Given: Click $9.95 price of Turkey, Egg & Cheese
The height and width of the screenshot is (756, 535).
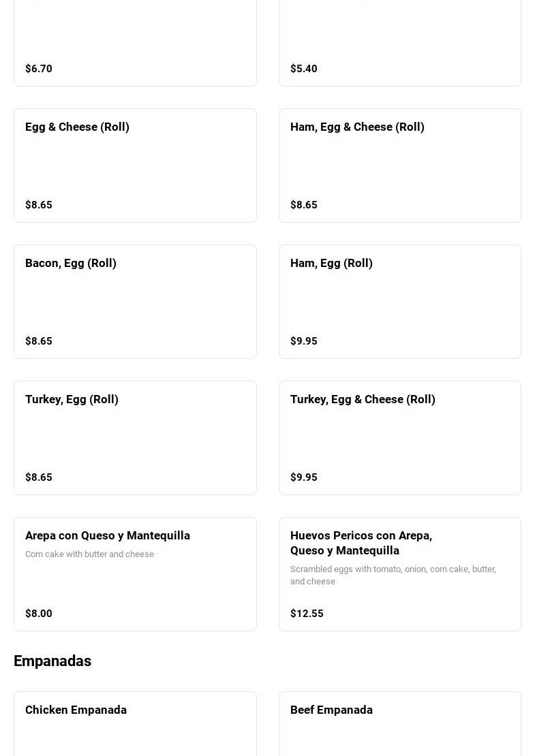Looking at the screenshot, I should point(304,477).
